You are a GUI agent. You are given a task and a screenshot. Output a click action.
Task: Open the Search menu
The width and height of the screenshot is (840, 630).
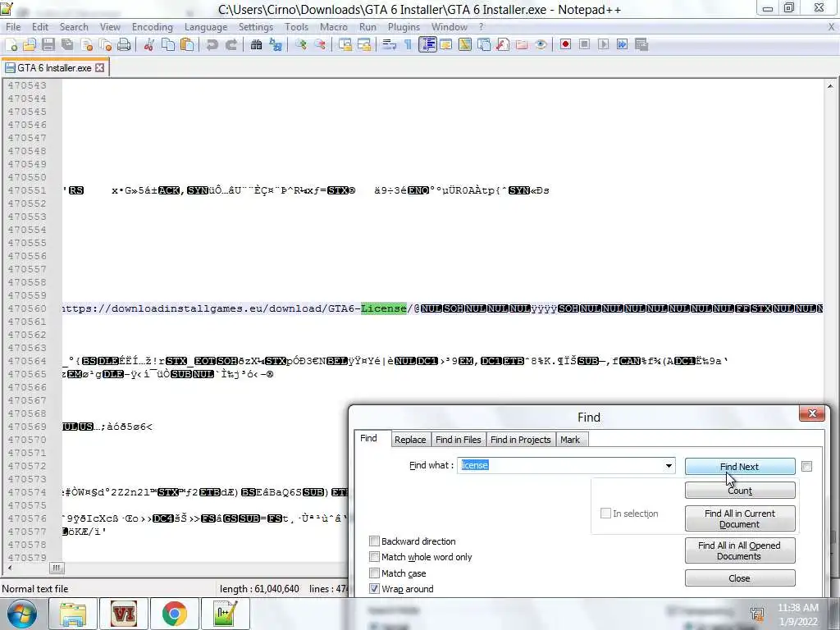click(x=74, y=27)
